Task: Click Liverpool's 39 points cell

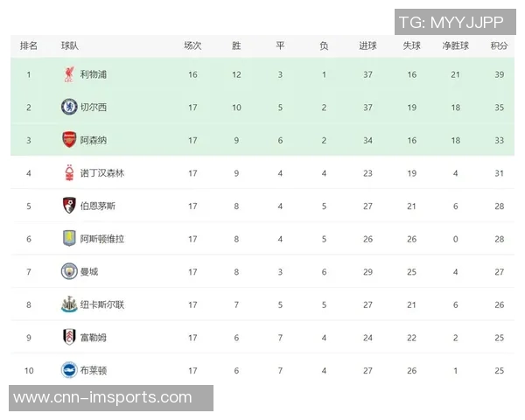Action: click(499, 75)
